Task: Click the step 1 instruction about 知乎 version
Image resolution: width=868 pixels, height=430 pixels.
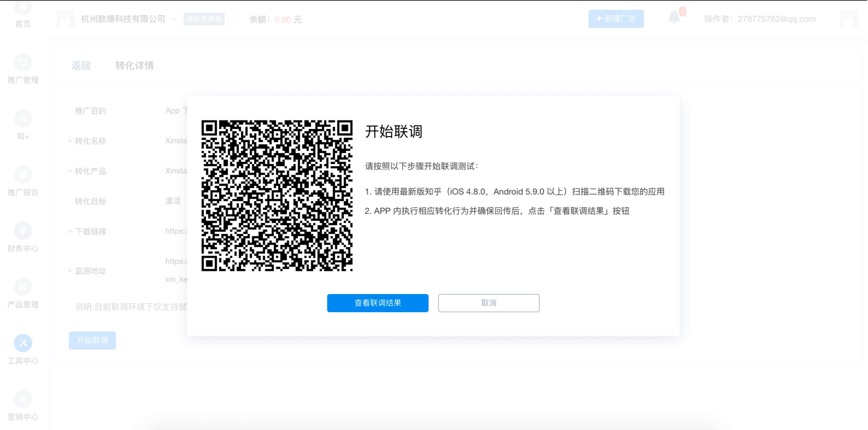Action: (x=515, y=191)
